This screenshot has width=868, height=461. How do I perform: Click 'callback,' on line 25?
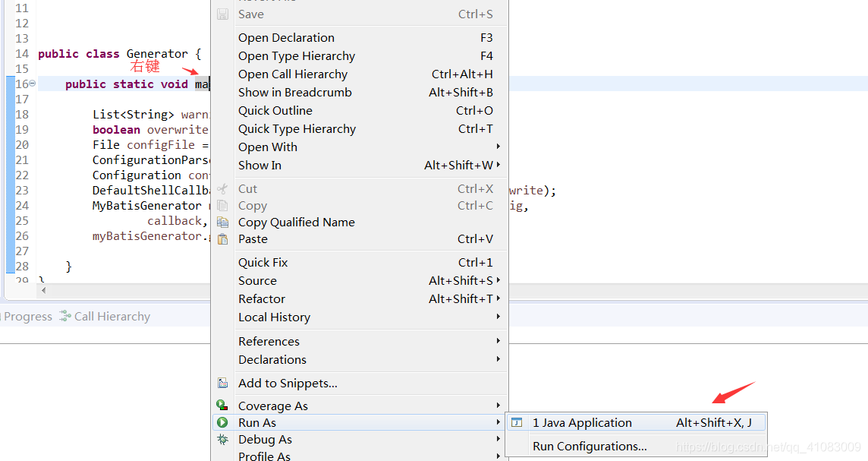(x=177, y=221)
